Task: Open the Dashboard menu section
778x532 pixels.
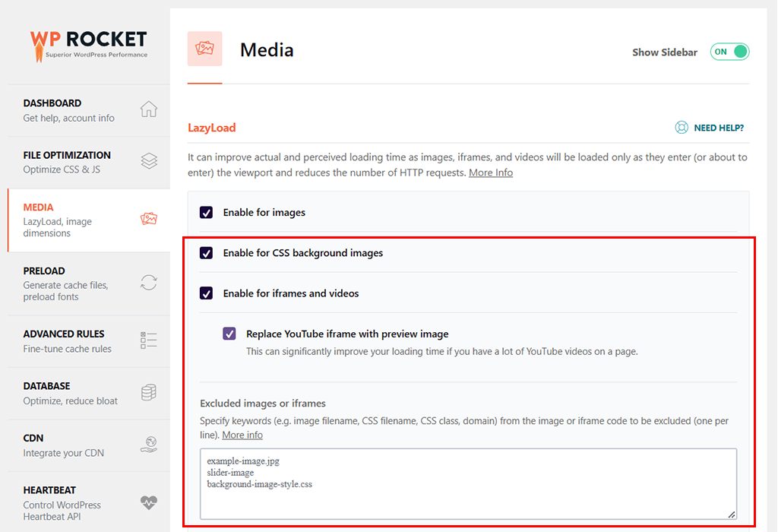Action: click(89, 111)
